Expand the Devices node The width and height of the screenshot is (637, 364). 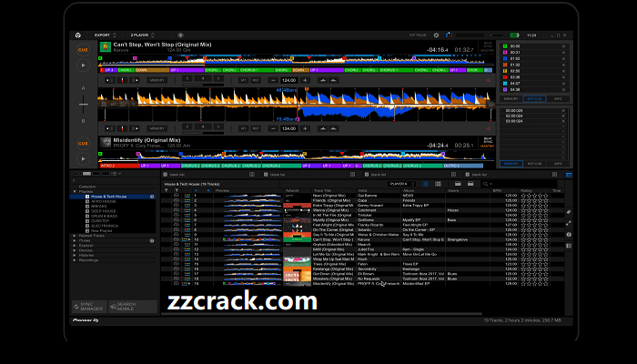[75, 250]
